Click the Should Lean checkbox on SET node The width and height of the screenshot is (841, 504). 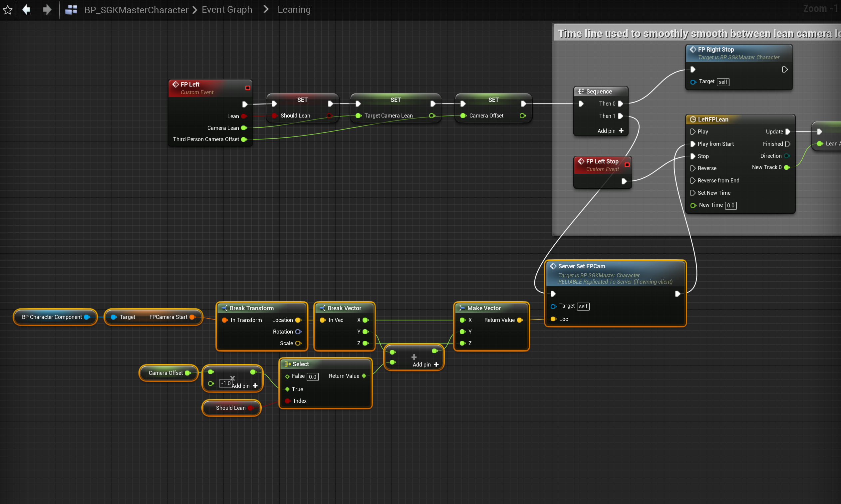click(x=274, y=116)
